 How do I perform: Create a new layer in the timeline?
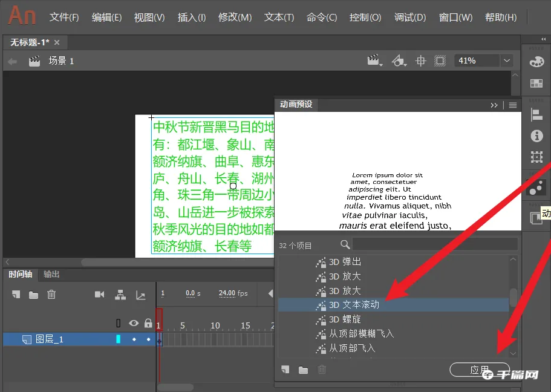click(16, 293)
